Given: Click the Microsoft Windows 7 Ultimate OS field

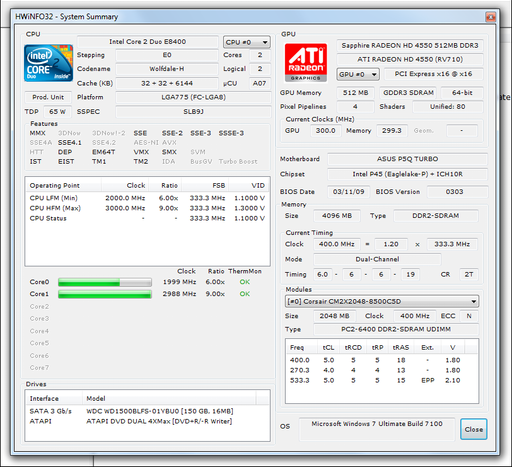Looking at the screenshot, I should tap(377, 429).
